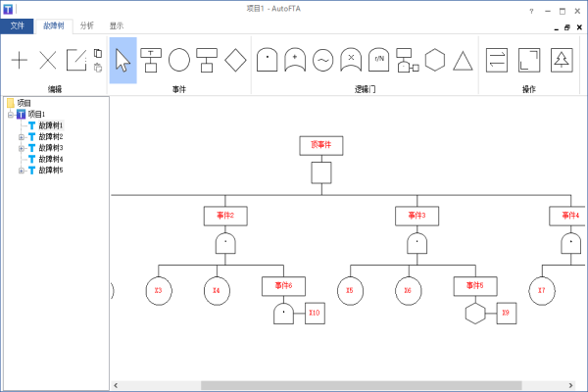The image size is (588, 392).
Task: Click the plus add icon in edit group
Action: 20,60
